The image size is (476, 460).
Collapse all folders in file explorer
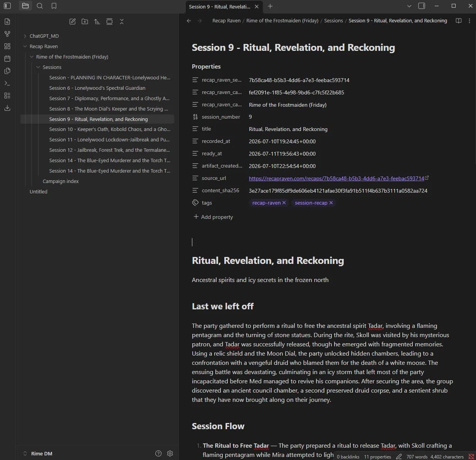(122, 22)
